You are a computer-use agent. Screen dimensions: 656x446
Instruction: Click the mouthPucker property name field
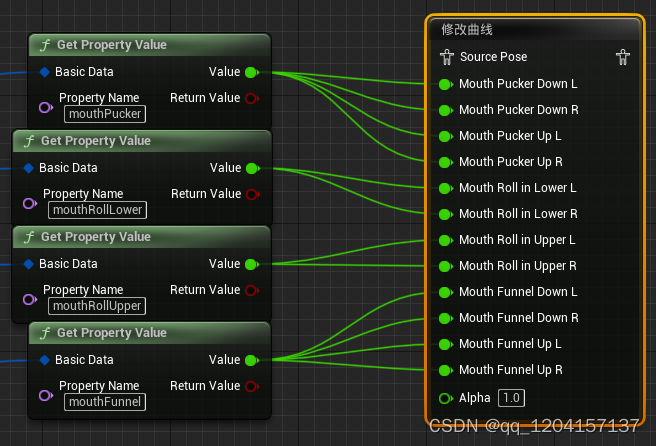[105, 114]
